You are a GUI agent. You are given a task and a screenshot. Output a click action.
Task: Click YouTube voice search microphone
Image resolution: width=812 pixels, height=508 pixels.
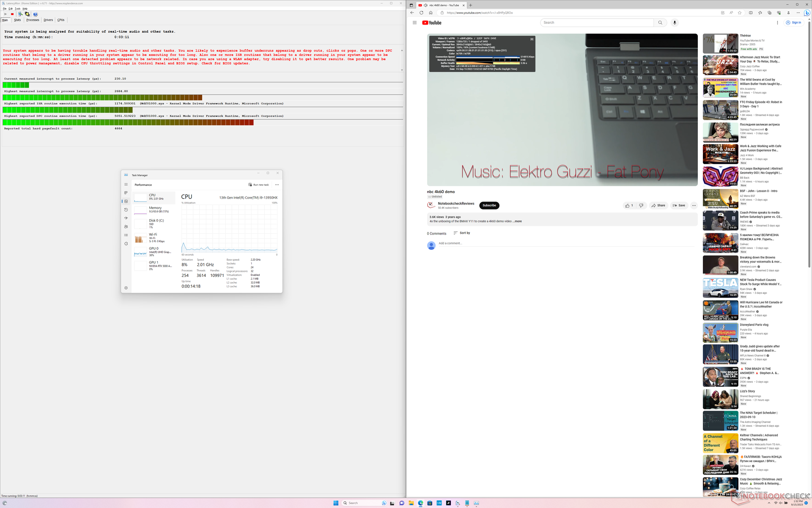(675, 22)
